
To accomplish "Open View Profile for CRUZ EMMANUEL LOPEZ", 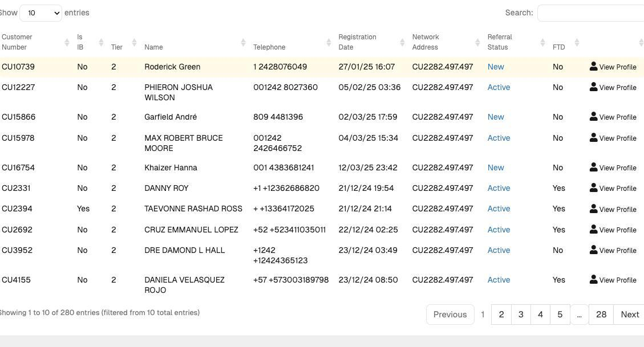I will 613,229.
